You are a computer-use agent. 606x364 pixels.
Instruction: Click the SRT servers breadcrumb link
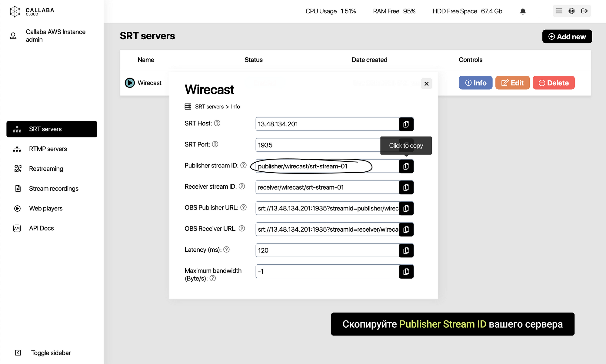(209, 107)
